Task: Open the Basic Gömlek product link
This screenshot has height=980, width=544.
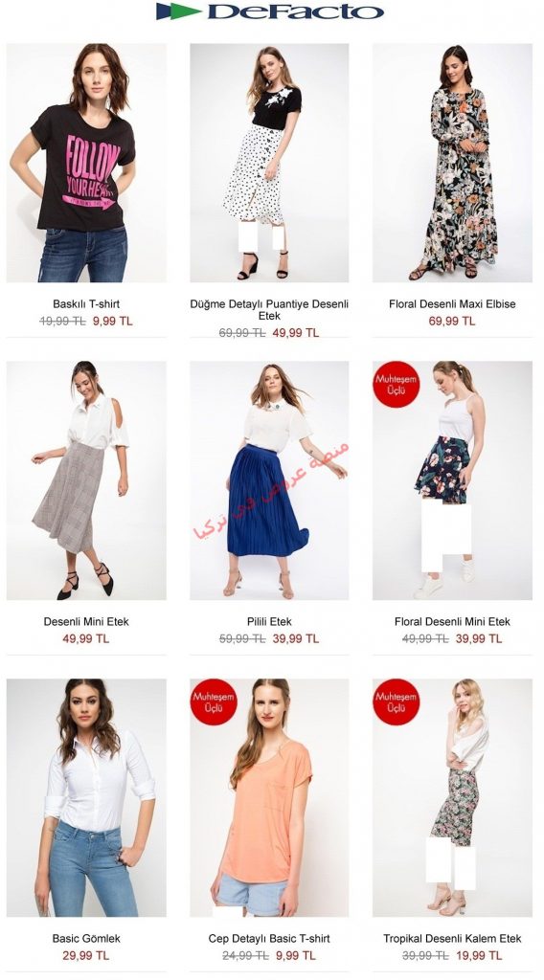Action: click(x=86, y=939)
